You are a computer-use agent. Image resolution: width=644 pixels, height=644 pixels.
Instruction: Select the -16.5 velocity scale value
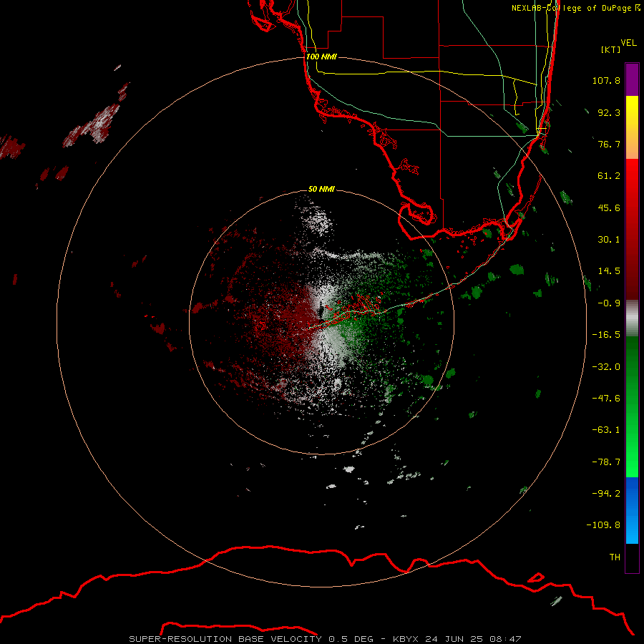606,335
